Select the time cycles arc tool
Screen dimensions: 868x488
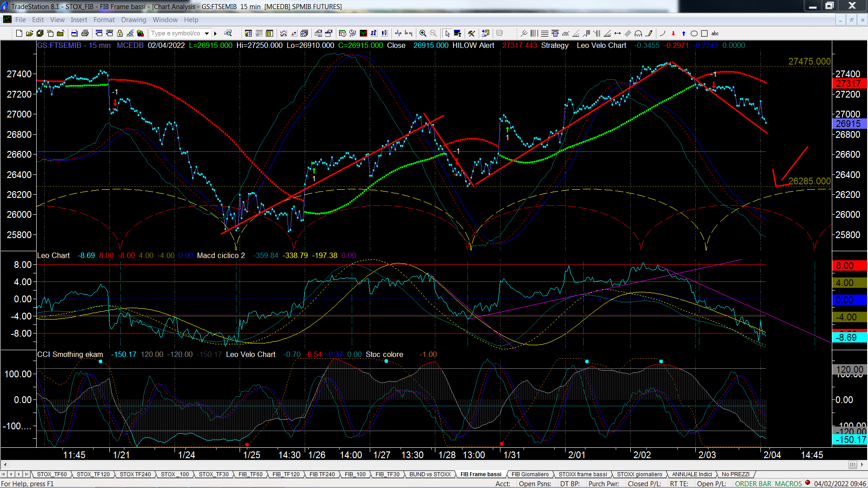(638, 33)
